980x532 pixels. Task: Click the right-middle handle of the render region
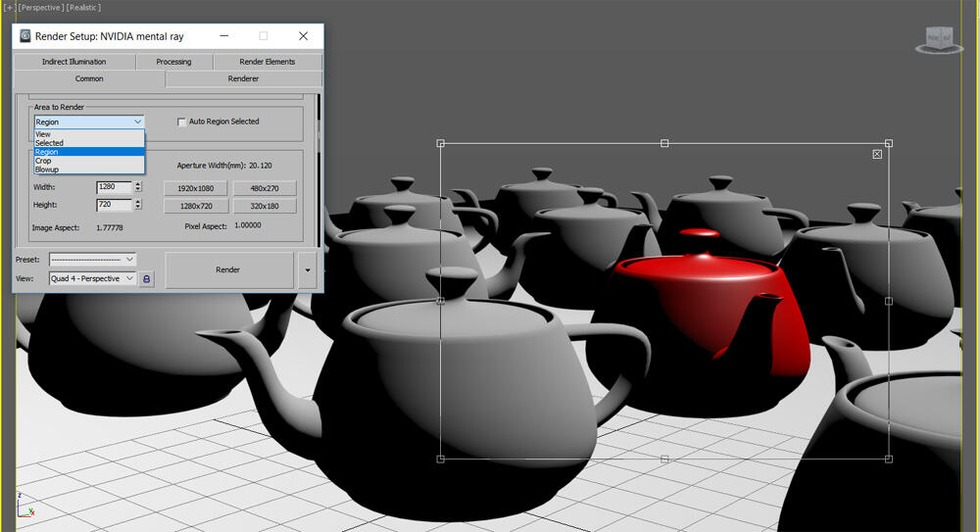click(889, 301)
